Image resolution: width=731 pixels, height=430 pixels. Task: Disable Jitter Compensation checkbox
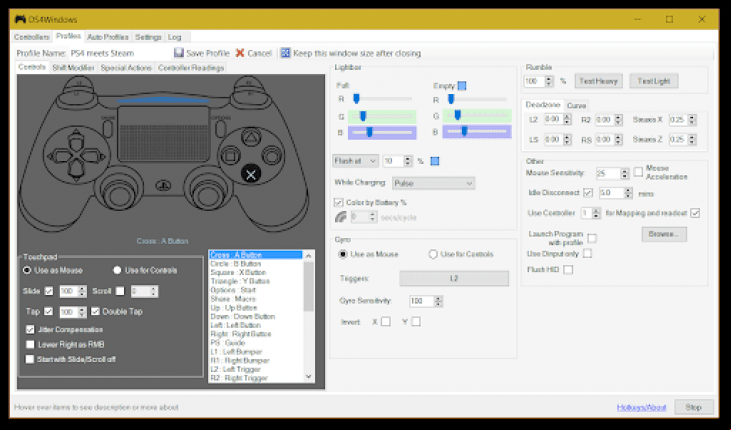30,329
